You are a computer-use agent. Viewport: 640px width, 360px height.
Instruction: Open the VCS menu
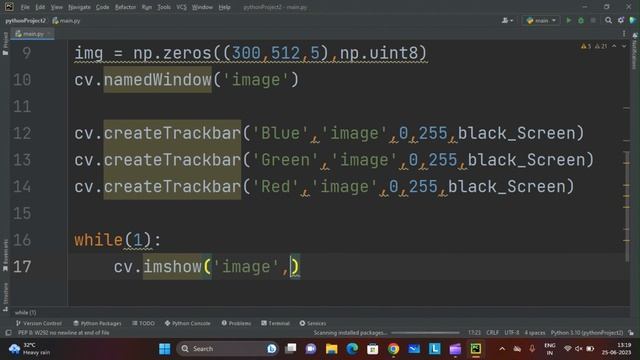point(181,7)
